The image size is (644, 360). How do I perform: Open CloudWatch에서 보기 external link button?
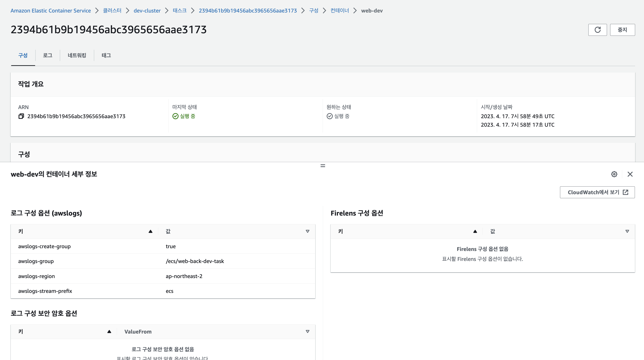(597, 192)
